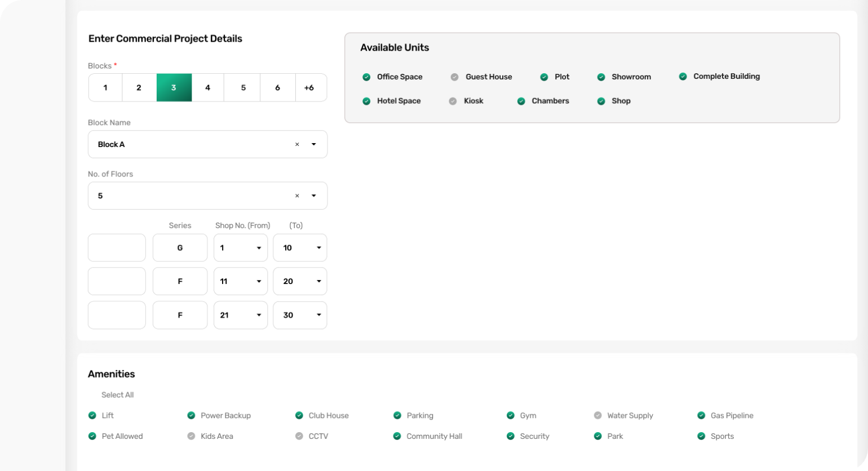
Task: Uncheck the Security amenity
Action: point(511,437)
